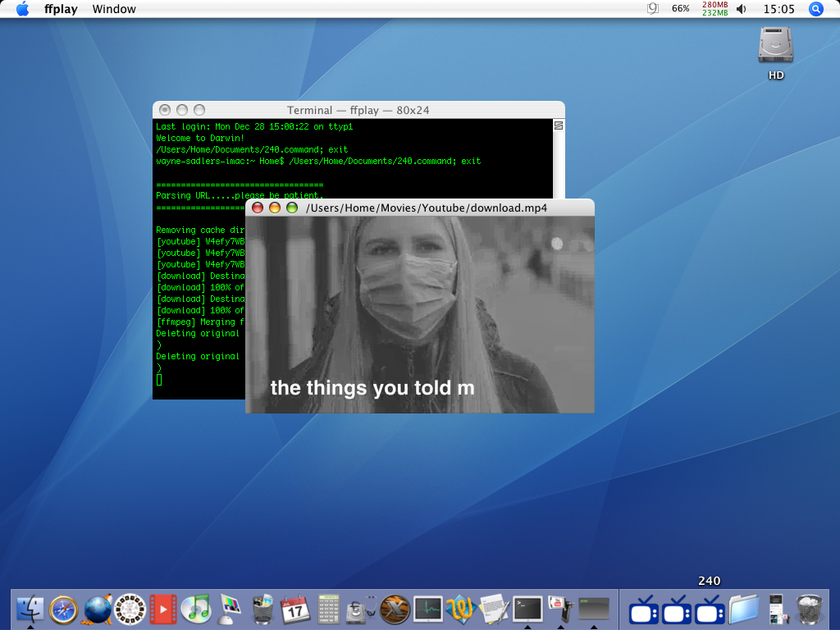Click the video frame in the ffplay window
The width and height of the screenshot is (840, 630).
coord(420,314)
